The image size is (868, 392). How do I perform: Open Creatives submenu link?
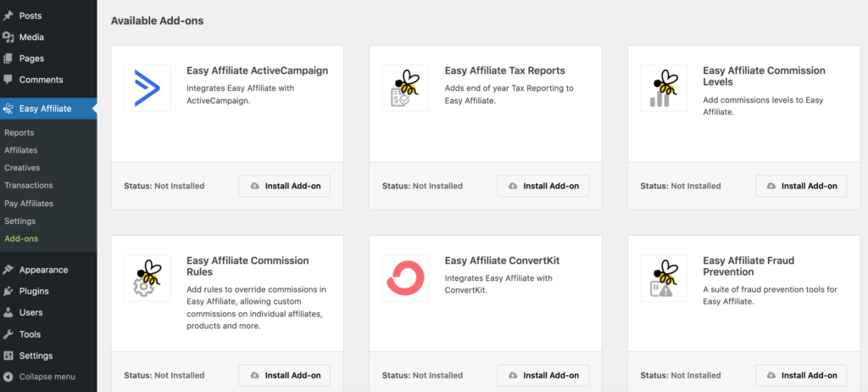click(x=22, y=167)
